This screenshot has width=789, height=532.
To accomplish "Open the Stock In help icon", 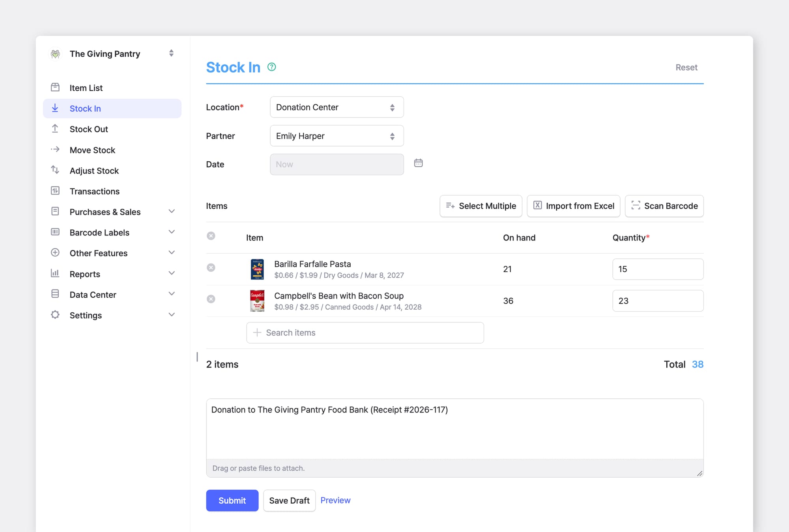I will point(271,67).
